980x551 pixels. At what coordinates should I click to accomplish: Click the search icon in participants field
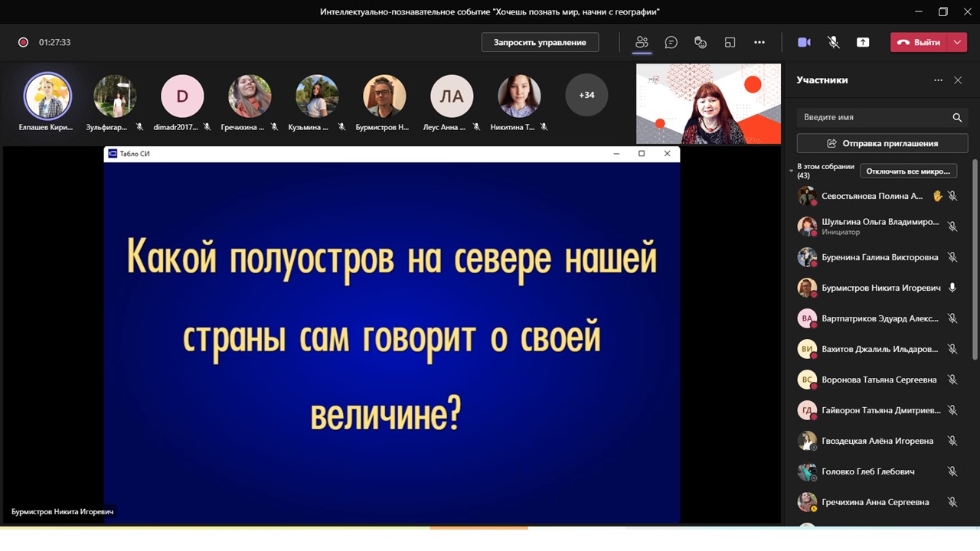957,118
